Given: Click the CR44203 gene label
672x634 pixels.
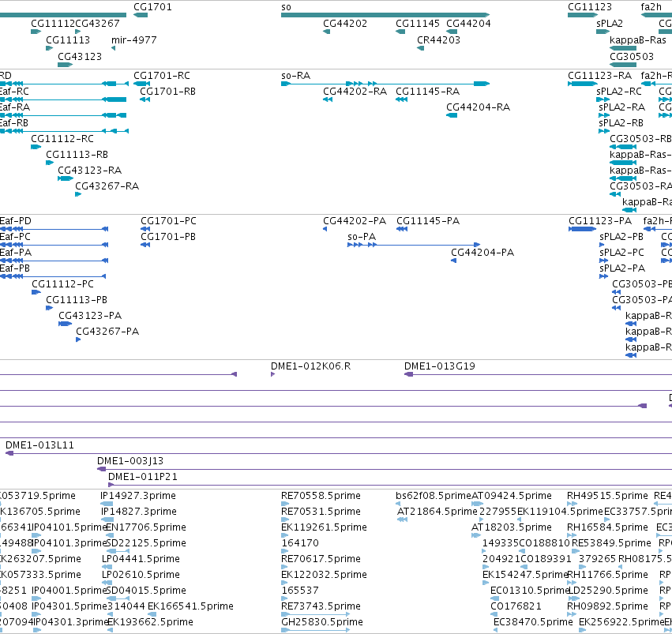Looking at the screenshot, I should [x=438, y=40].
